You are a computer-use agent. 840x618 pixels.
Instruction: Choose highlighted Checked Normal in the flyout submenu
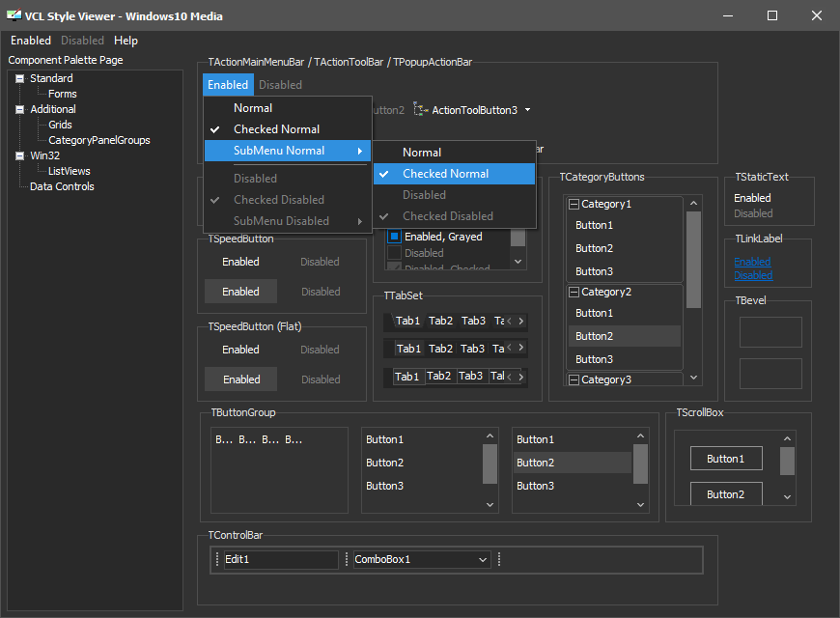455,174
